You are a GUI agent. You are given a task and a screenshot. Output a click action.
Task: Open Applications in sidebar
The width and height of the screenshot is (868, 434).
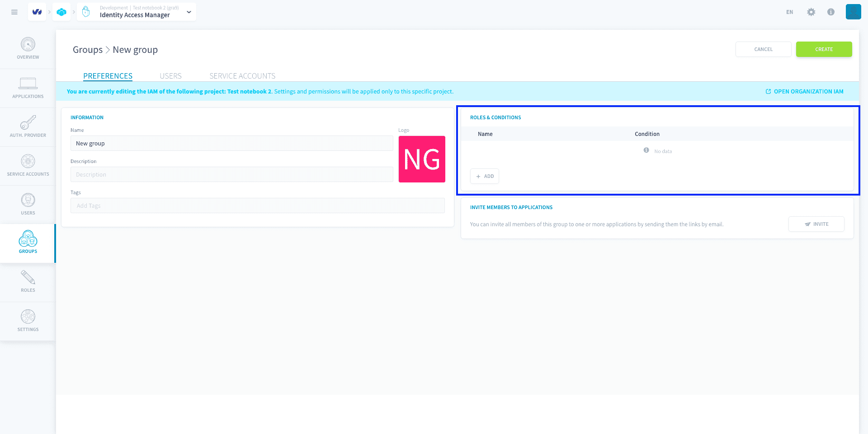point(28,88)
